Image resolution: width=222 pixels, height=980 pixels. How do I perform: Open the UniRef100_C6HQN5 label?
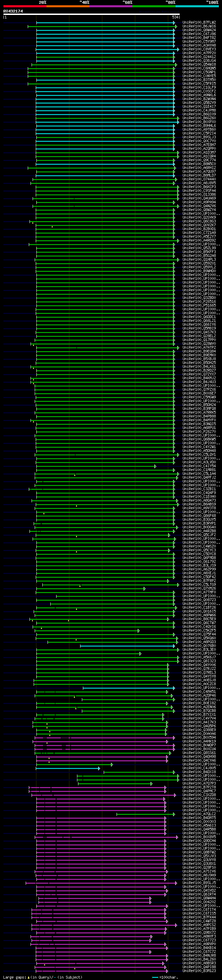[199, 68]
